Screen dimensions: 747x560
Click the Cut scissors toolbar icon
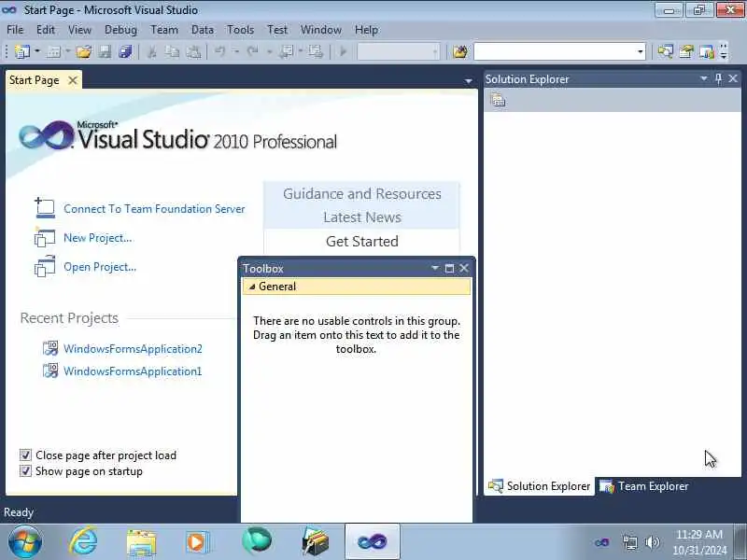tap(152, 51)
